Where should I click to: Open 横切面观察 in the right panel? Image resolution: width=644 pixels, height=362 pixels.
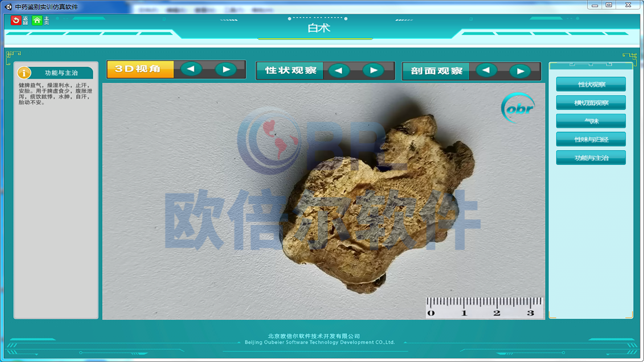pyautogui.click(x=591, y=103)
